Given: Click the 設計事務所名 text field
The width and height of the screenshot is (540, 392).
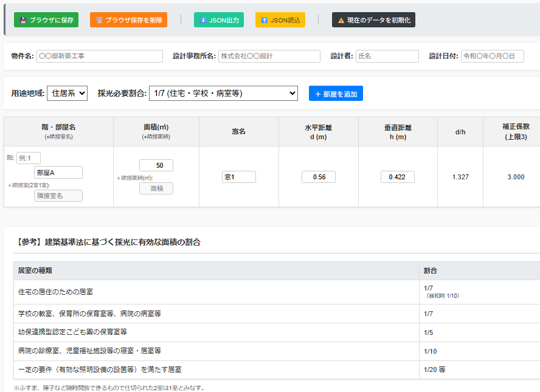Looking at the screenshot, I should coord(269,56).
